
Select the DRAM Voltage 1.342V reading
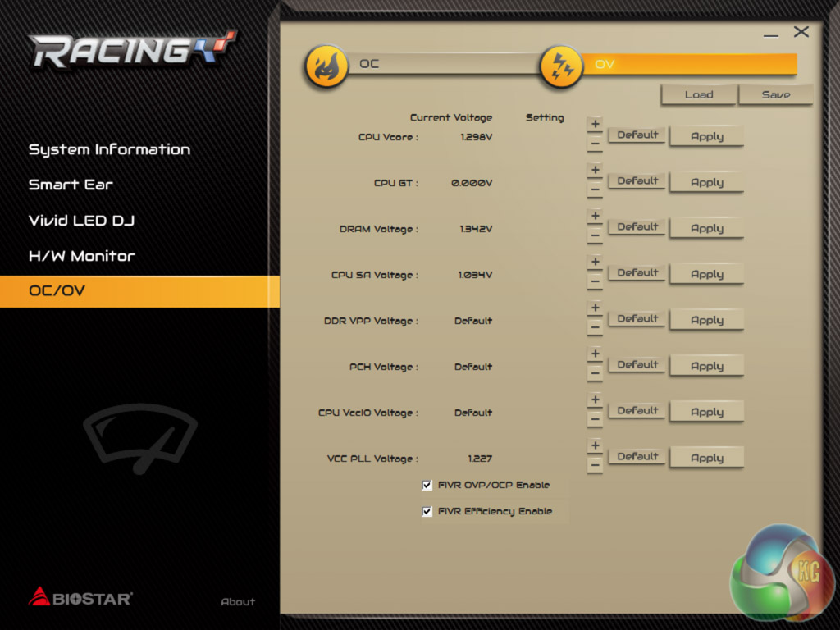click(476, 229)
